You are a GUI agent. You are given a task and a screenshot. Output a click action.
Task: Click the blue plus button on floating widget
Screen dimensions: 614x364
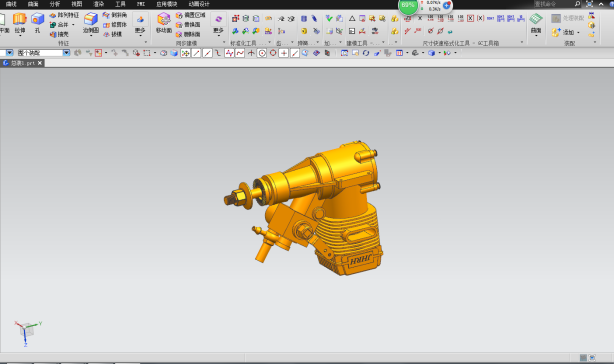click(x=446, y=5)
